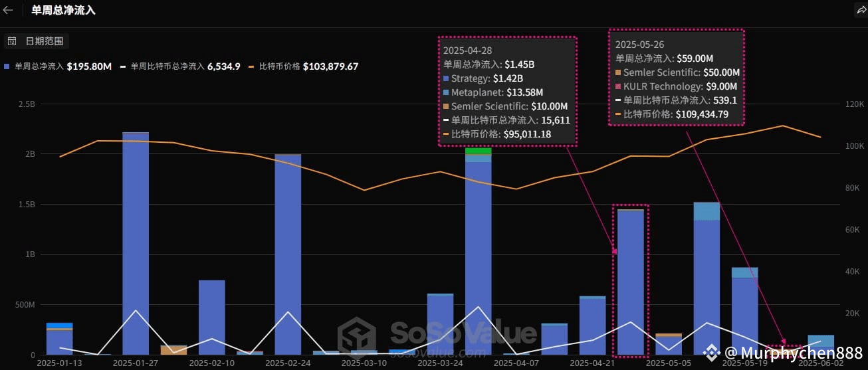This screenshot has width=868, height=370.
Task: Select the 6,534.9 bitcoin inflow value
Action: pos(224,66)
